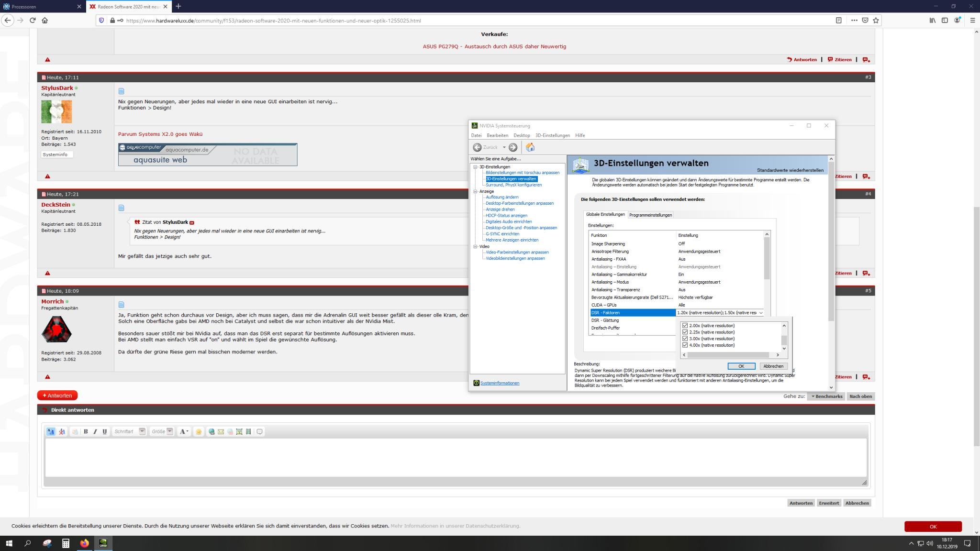Toggle the editor mode A/A icon
Screen dimensions: 980x551
click(51, 431)
